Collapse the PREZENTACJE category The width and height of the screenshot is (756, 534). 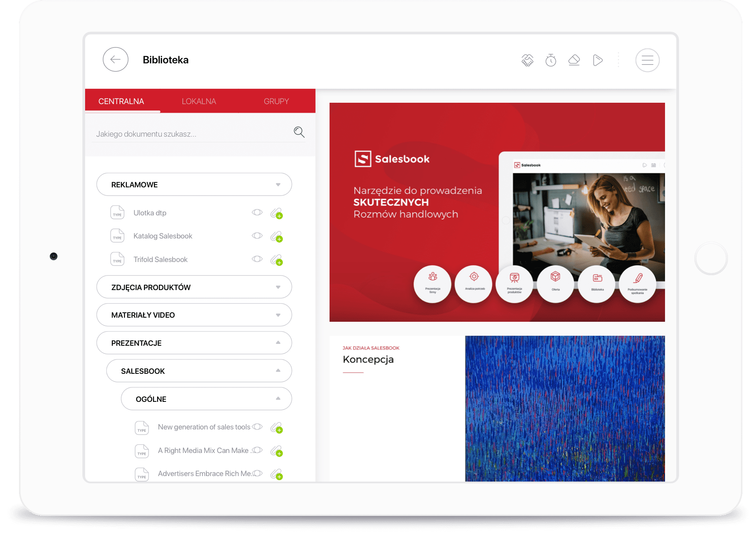click(194, 343)
